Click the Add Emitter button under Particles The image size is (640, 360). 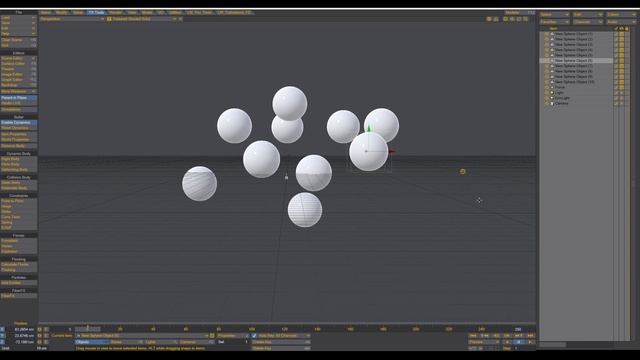pyautogui.click(x=19, y=282)
